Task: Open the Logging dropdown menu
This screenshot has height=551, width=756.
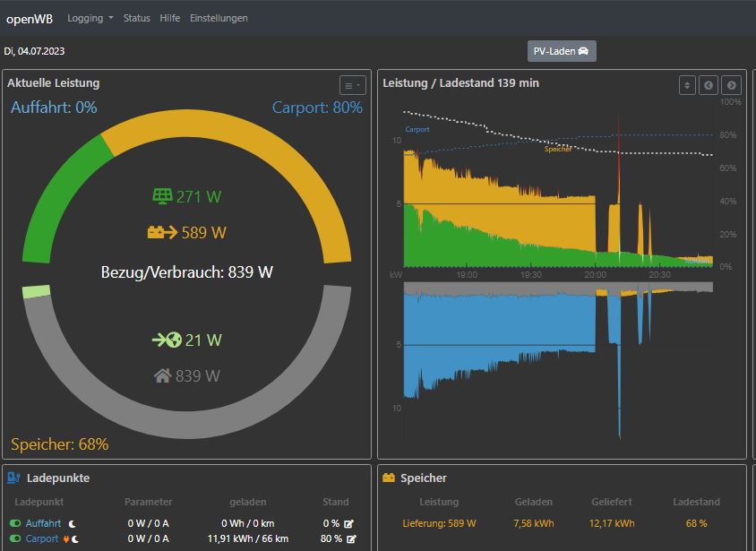Action: click(x=90, y=18)
